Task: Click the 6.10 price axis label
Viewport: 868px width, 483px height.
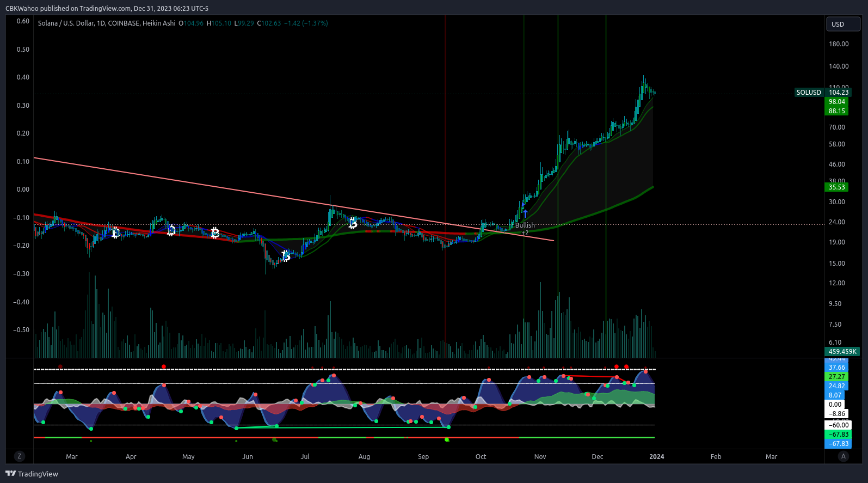Action: [x=835, y=343]
